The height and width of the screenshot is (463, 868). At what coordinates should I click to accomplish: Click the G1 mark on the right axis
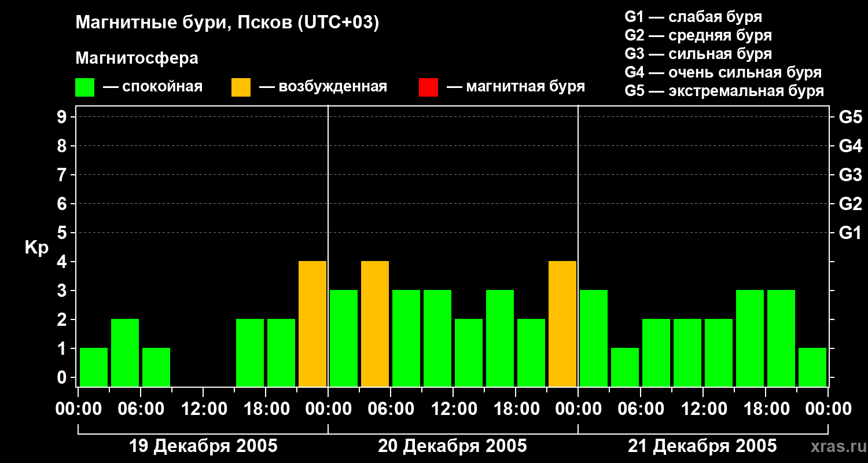click(x=850, y=233)
